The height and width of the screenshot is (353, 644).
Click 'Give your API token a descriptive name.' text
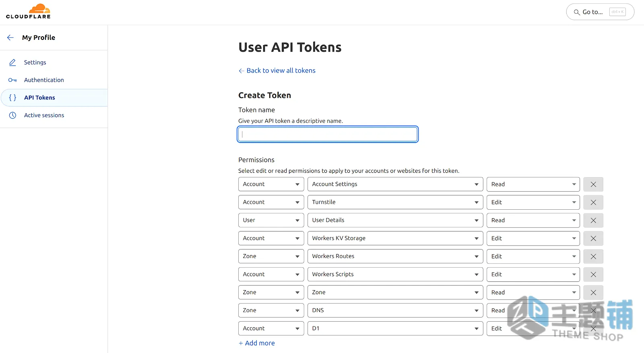(291, 121)
